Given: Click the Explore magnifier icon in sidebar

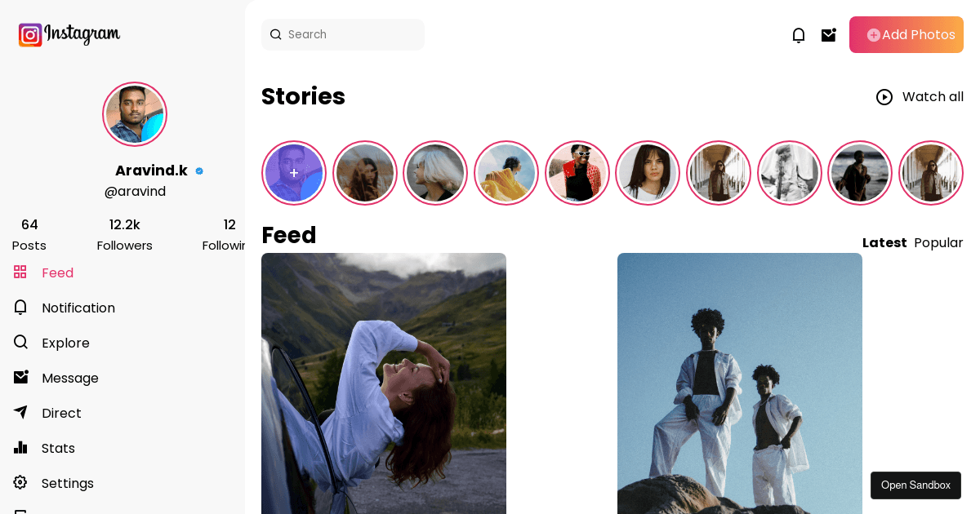Looking at the screenshot, I should (20, 342).
